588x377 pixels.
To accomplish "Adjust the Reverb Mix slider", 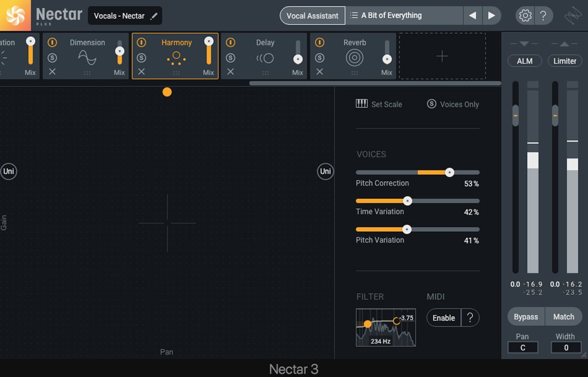I will tap(387, 59).
